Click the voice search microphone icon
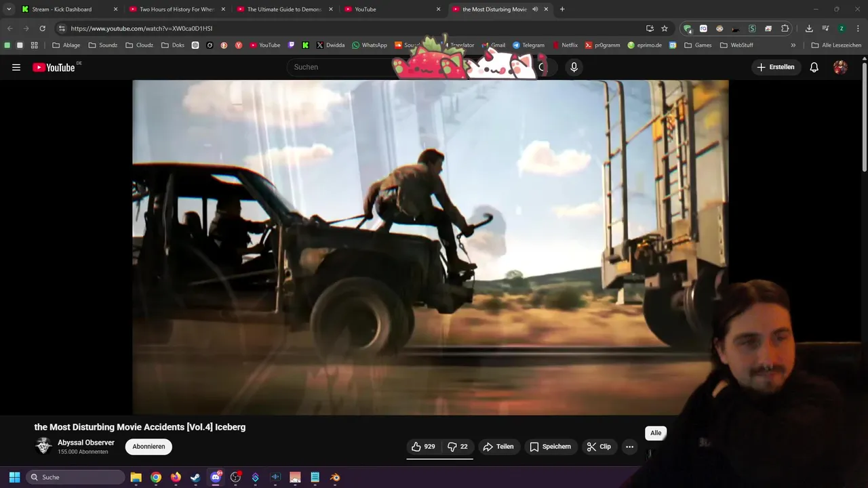 (x=574, y=67)
